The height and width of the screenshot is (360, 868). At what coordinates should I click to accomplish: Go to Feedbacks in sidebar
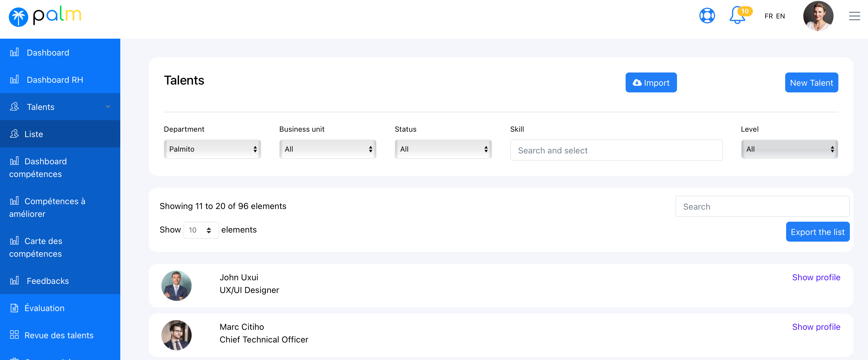47,281
